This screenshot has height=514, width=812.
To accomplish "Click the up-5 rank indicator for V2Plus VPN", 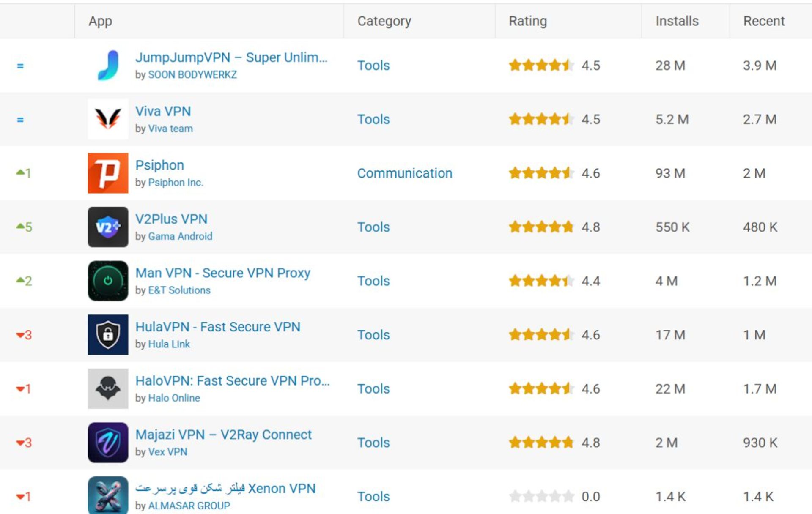I will 24,227.
